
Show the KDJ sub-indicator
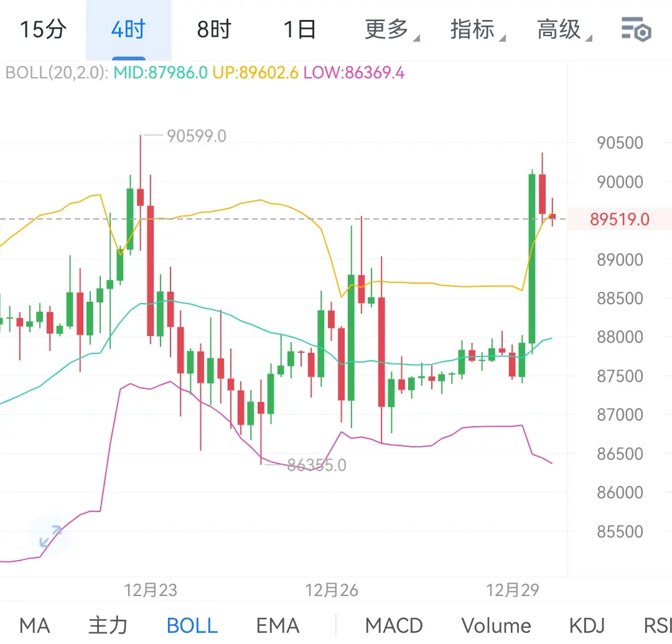[x=587, y=625]
